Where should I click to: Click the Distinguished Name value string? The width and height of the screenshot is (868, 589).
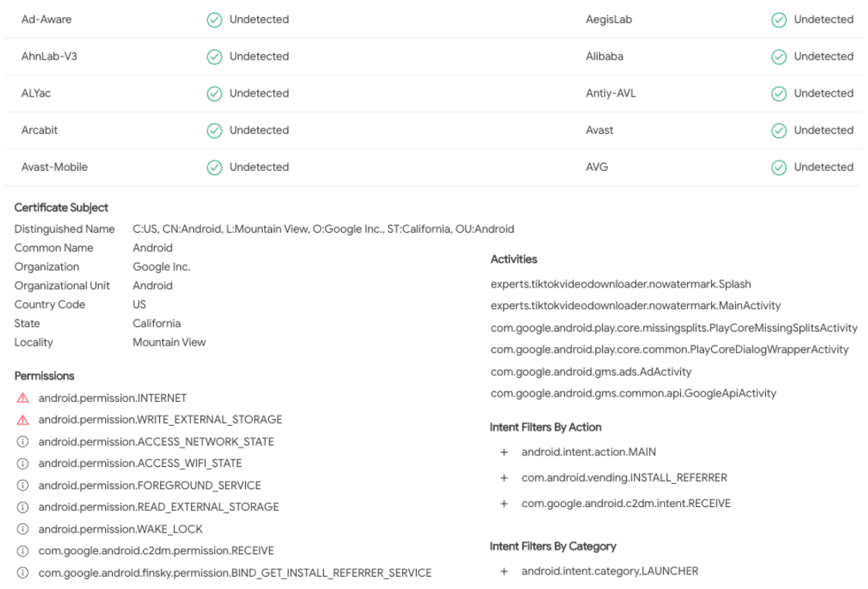[x=323, y=229]
